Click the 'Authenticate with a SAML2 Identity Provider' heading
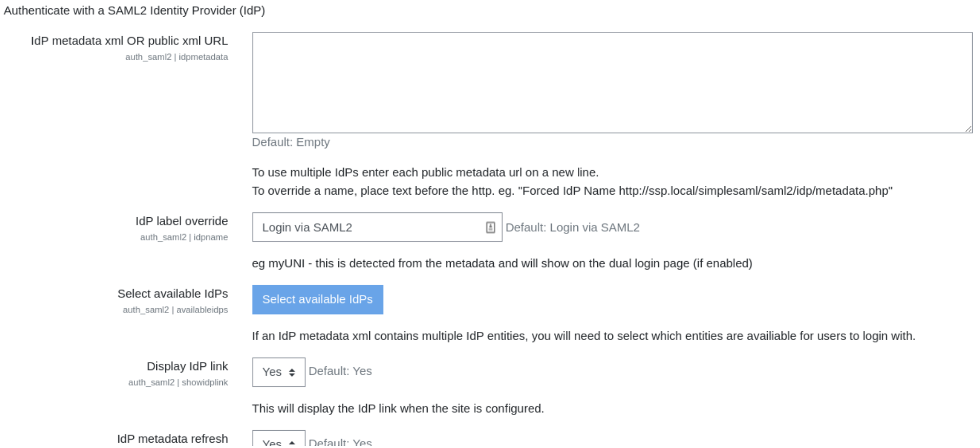The height and width of the screenshot is (448, 980). pos(134,10)
